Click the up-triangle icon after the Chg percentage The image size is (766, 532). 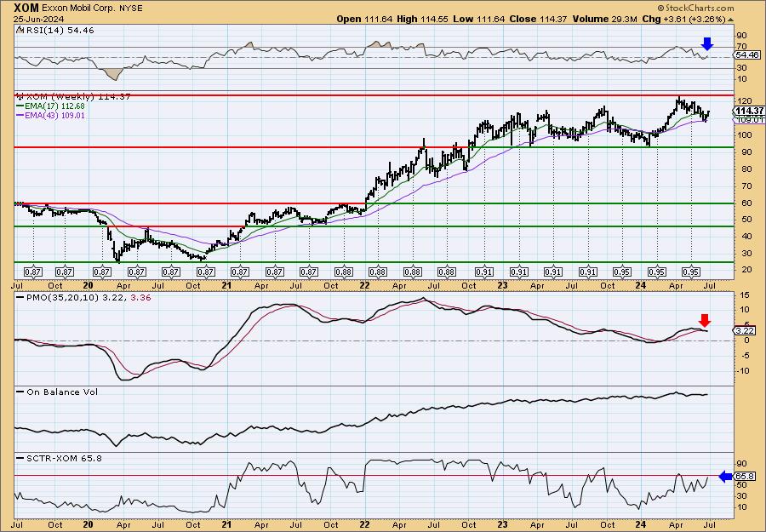[x=730, y=20]
